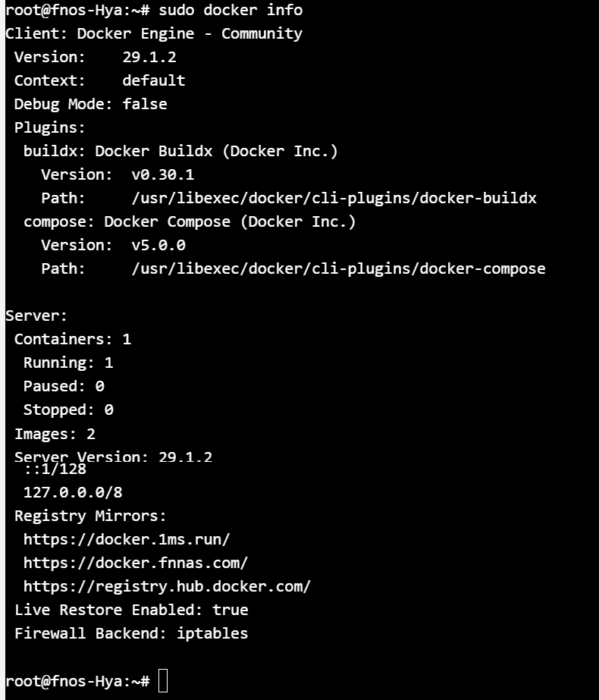
Task: Click the docker-compose plugin path
Action: (338, 268)
